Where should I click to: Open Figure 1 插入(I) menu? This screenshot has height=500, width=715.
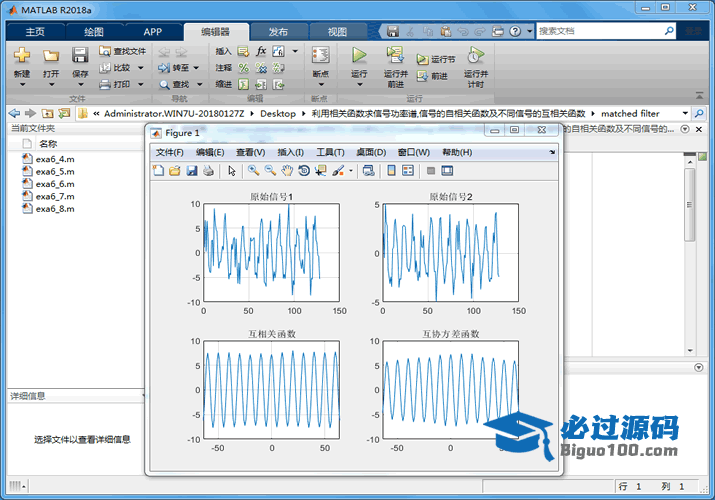point(290,152)
